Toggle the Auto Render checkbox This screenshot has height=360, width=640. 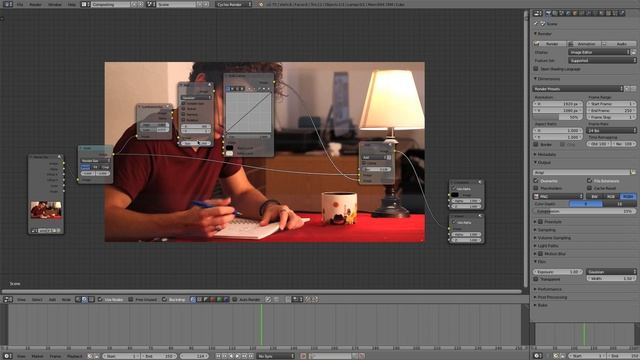pyautogui.click(x=235, y=300)
